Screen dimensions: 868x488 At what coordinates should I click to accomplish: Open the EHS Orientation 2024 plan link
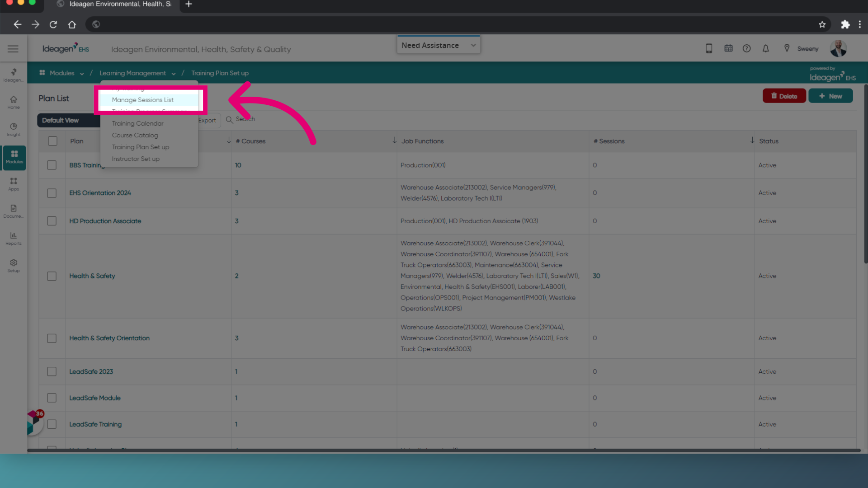coord(100,193)
